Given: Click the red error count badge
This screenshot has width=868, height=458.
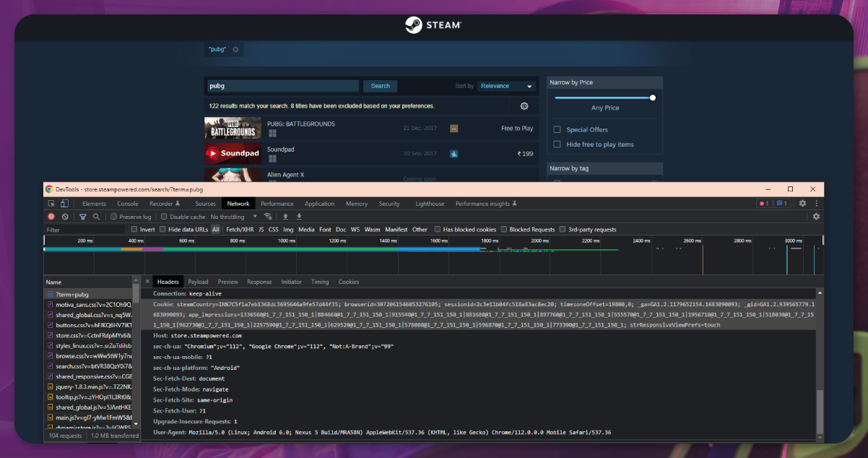Looking at the screenshot, I should [763, 204].
